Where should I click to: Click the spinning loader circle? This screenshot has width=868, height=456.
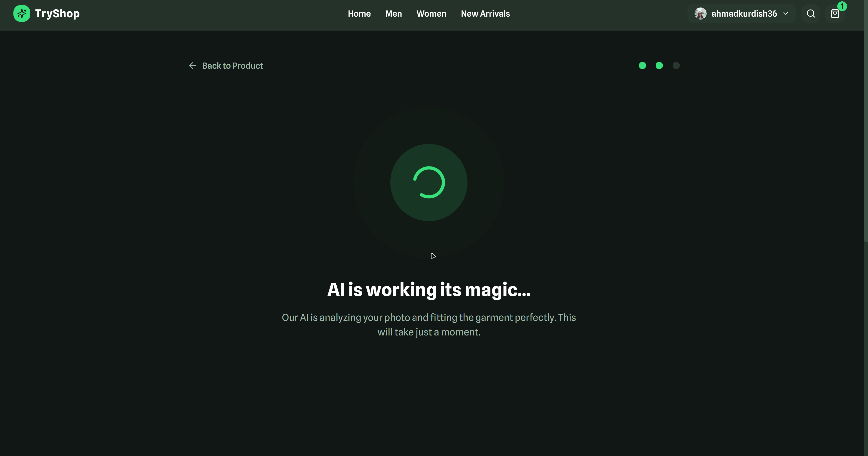click(429, 182)
